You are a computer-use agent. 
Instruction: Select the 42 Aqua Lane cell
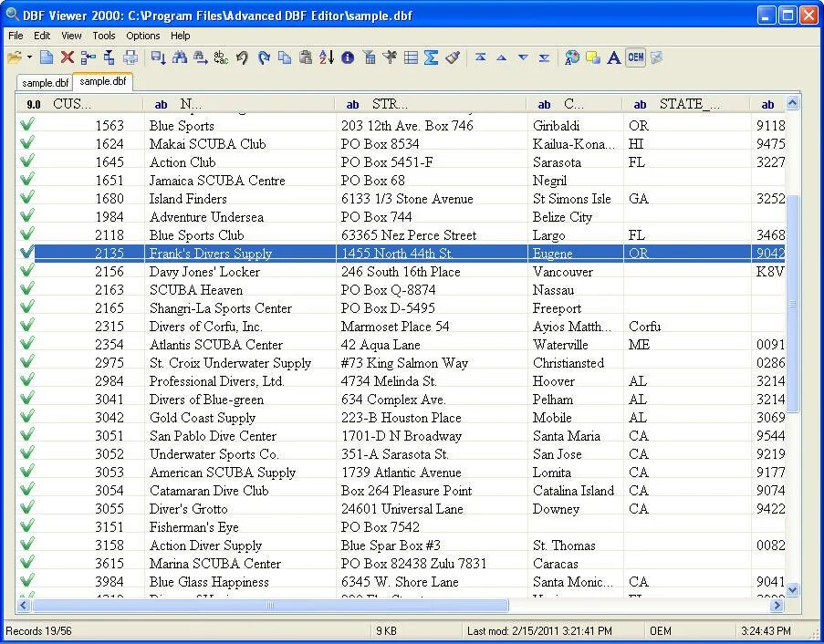432,344
